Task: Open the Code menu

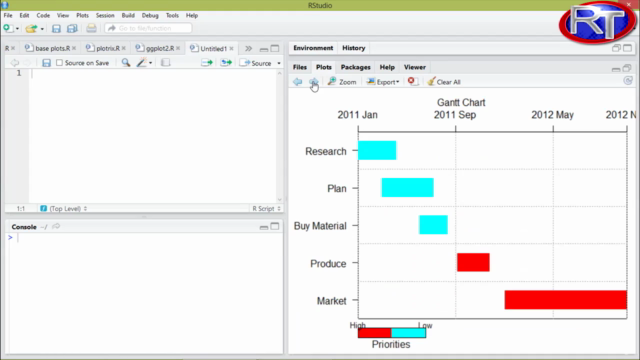Action: [x=43, y=15]
